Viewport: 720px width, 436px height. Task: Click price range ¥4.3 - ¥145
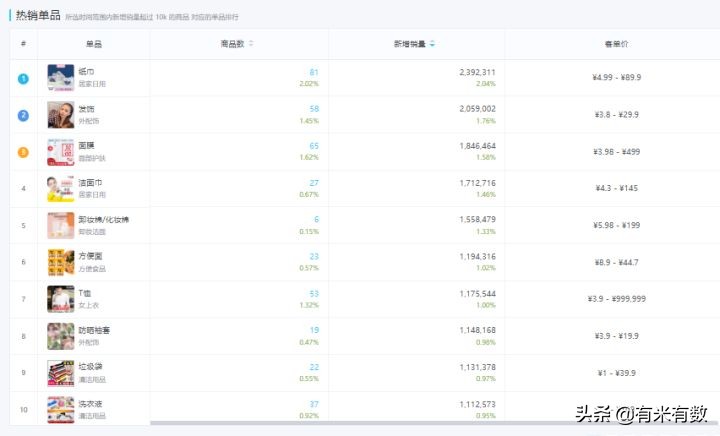pos(616,188)
